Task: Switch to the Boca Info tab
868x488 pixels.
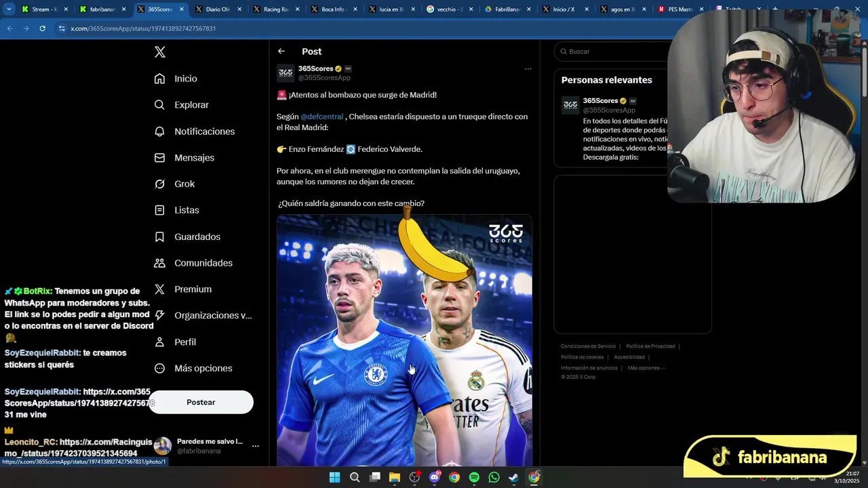Action: 334,9
